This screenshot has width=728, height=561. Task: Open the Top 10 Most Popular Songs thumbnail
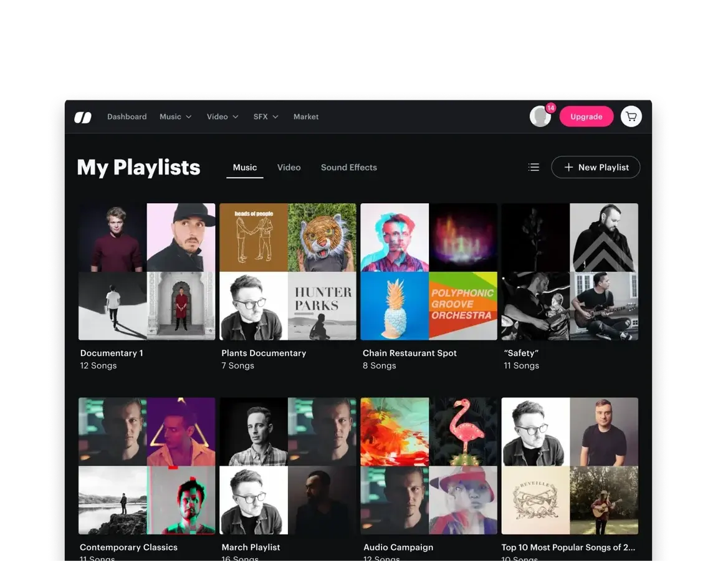[570, 466]
